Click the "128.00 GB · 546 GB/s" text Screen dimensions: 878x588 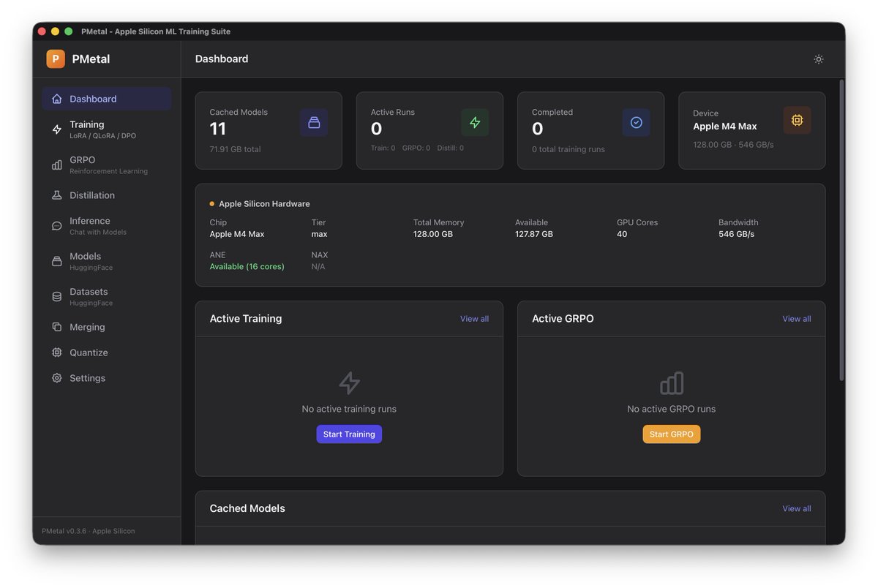733,145
